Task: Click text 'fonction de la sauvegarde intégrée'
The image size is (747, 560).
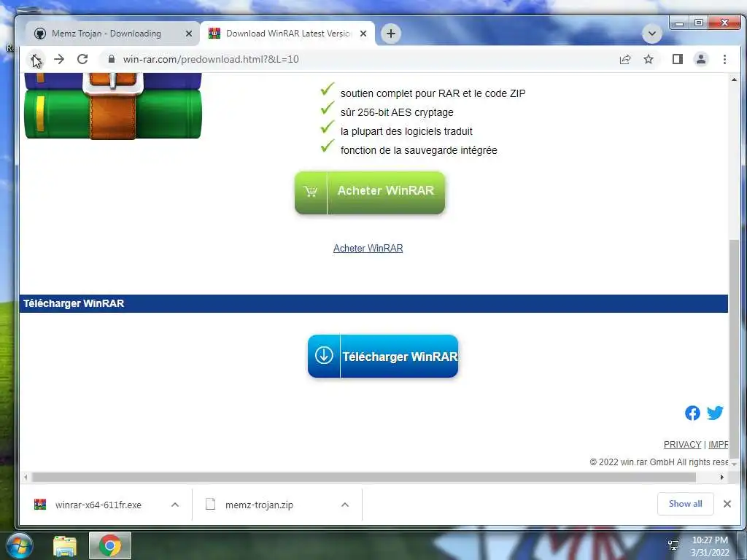Action: pyautogui.click(x=419, y=150)
